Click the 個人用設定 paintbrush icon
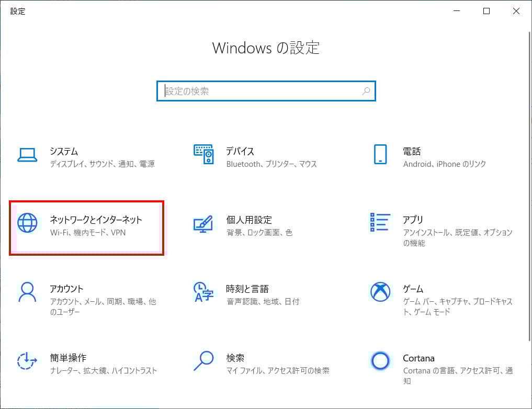 (203, 223)
